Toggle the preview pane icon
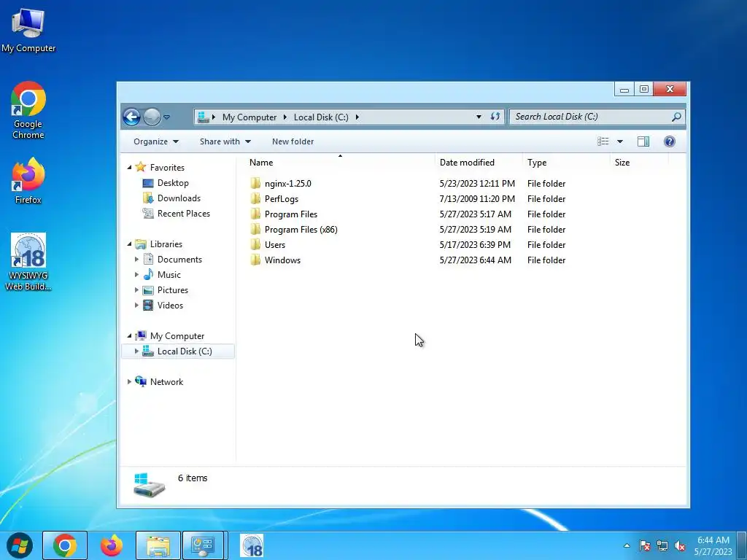747x560 pixels. [x=643, y=141]
